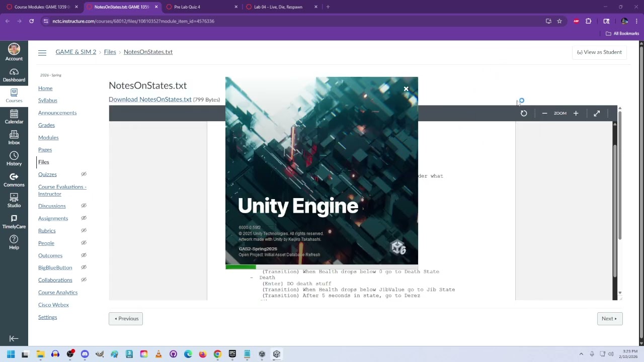Open Courses in Canvas global navigation
The width and height of the screenshot is (644, 362).
(x=14, y=96)
